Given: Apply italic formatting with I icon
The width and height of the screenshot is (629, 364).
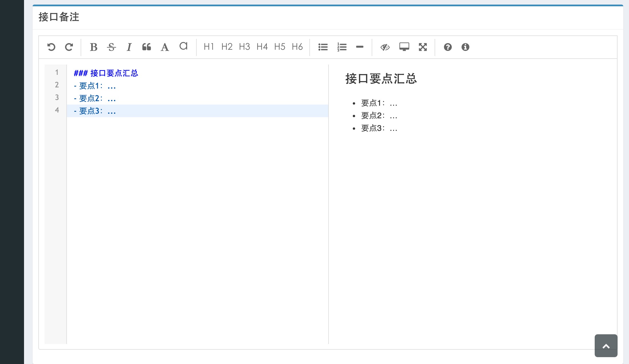Looking at the screenshot, I should (129, 47).
